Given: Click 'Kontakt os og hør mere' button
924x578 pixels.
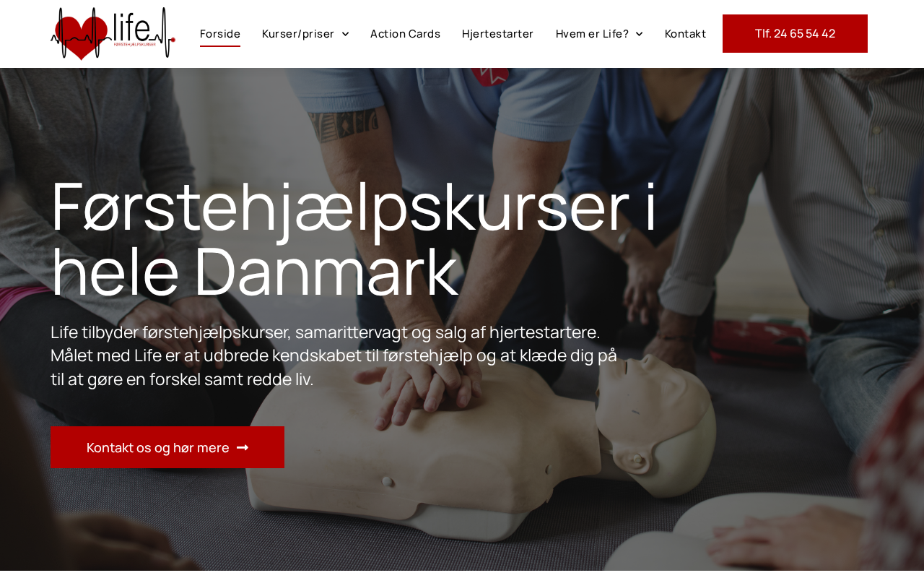Looking at the screenshot, I should click(167, 447).
